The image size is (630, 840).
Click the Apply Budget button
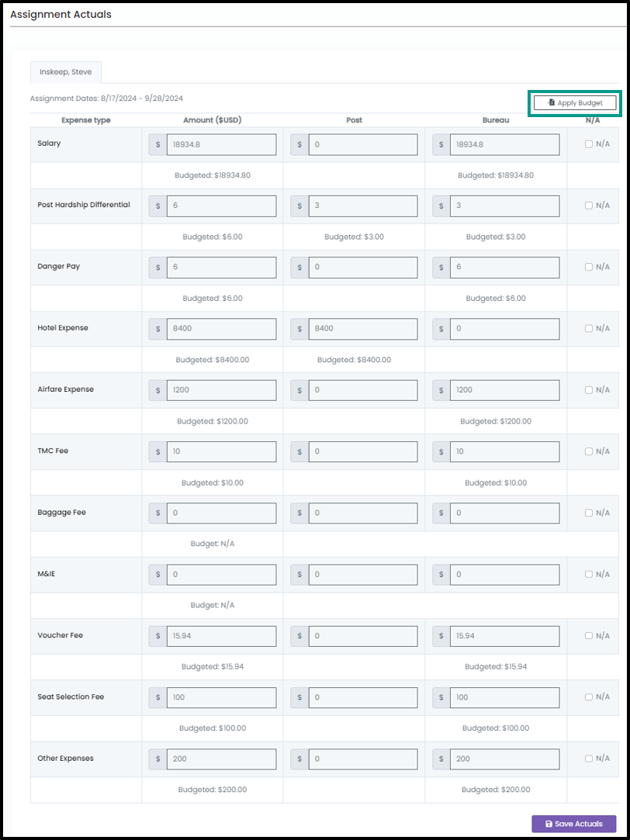[x=575, y=103]
